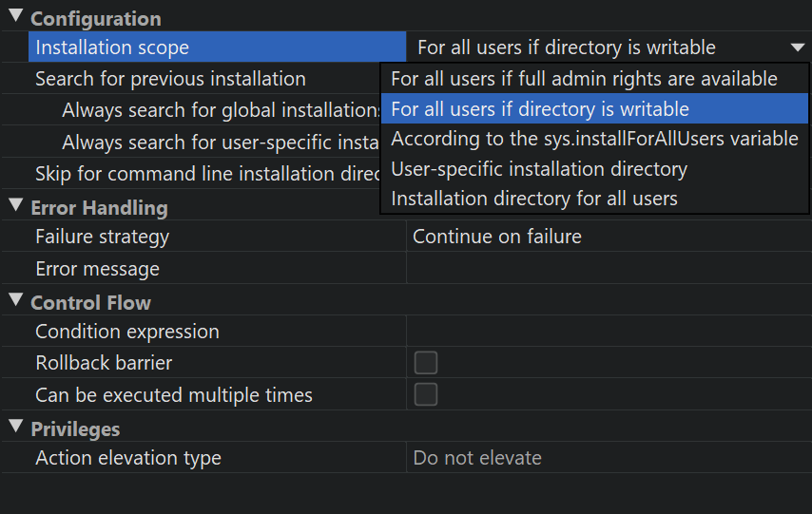Click the Error message input field

[607, 269]
